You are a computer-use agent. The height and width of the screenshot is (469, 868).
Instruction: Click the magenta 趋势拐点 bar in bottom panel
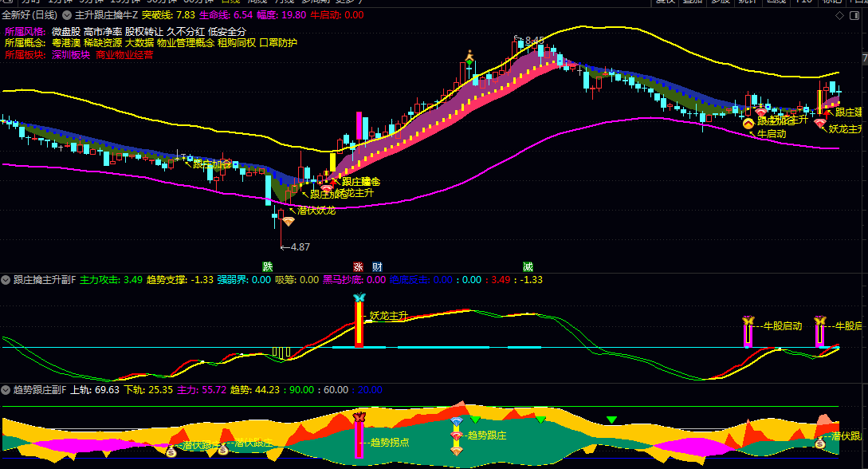[x=359, y=439]
